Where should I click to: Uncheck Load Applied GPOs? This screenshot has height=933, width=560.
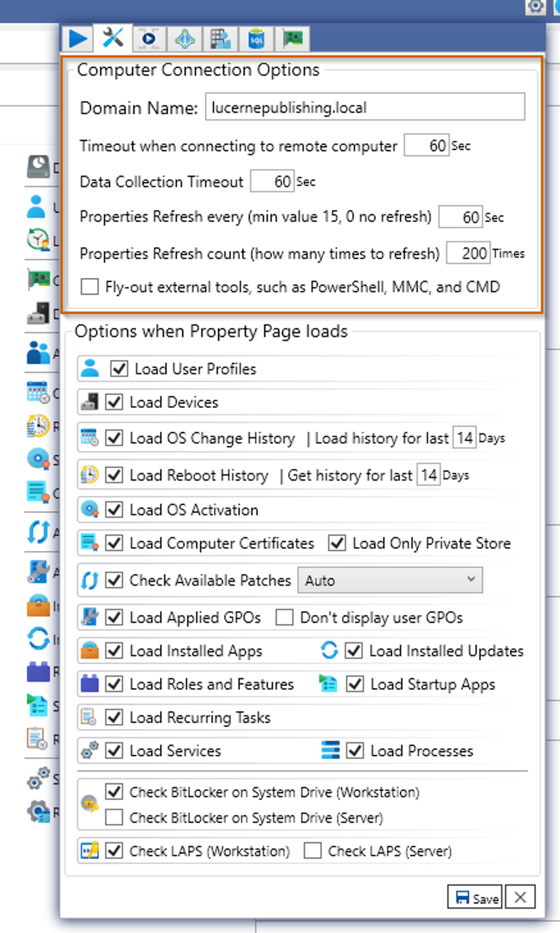(114, 617)
